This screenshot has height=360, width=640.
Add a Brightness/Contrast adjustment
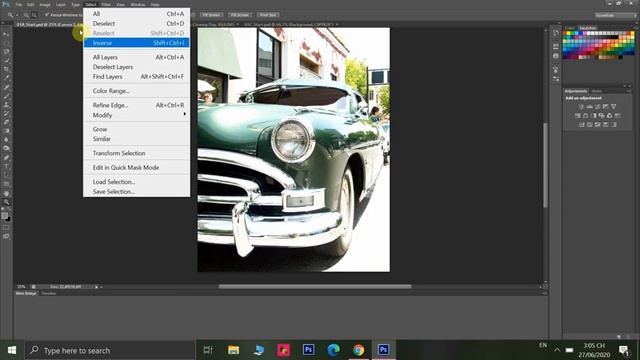581,107
